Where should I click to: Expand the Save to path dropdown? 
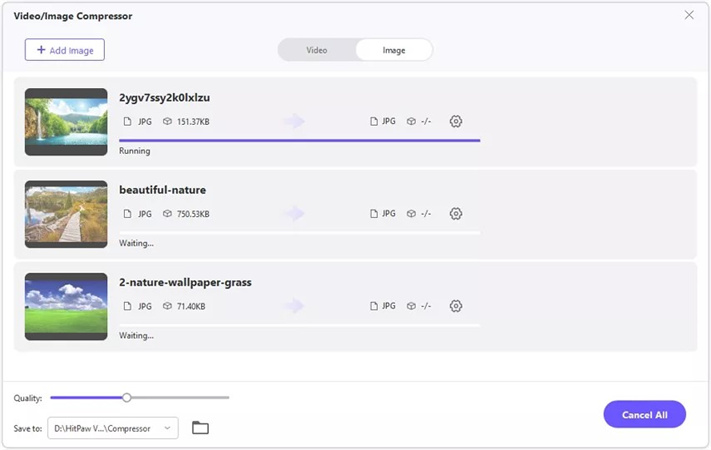(167, 428)
